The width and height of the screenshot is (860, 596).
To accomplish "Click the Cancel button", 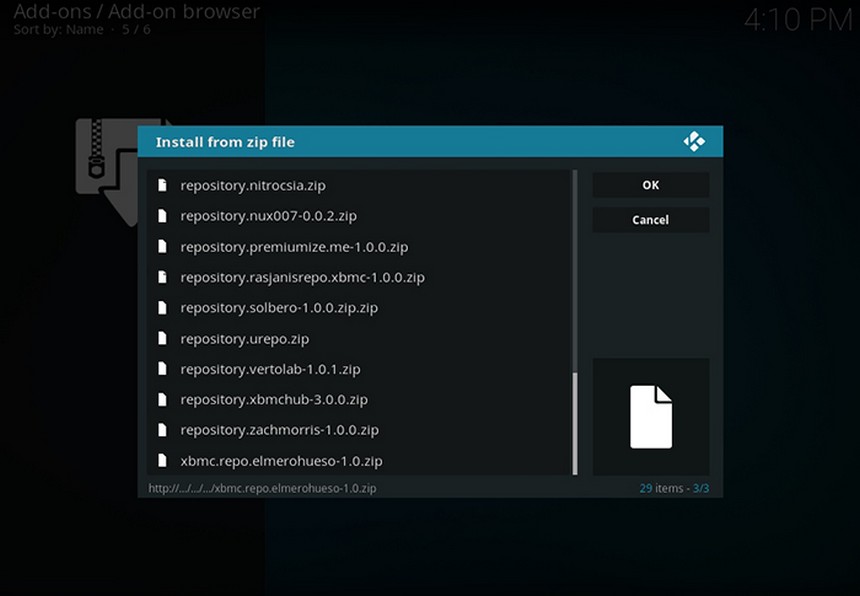I will pyautogui.click(x=650, y=220).
